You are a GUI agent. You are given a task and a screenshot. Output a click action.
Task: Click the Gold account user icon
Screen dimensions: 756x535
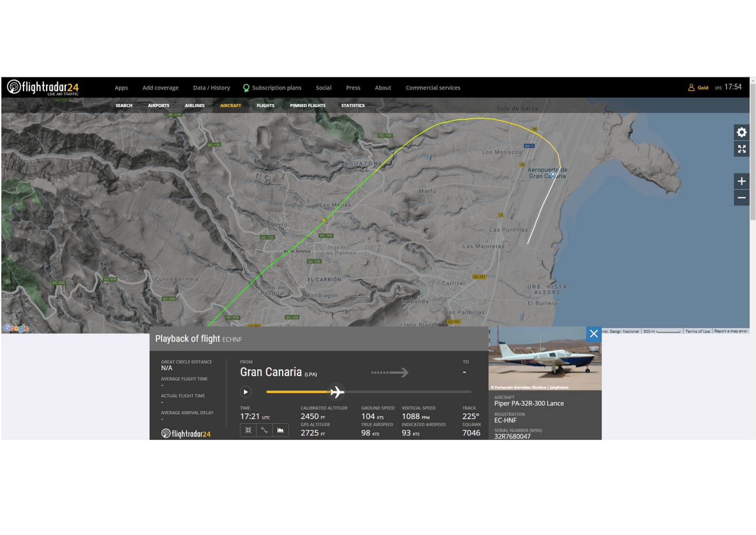click(691, 88)
